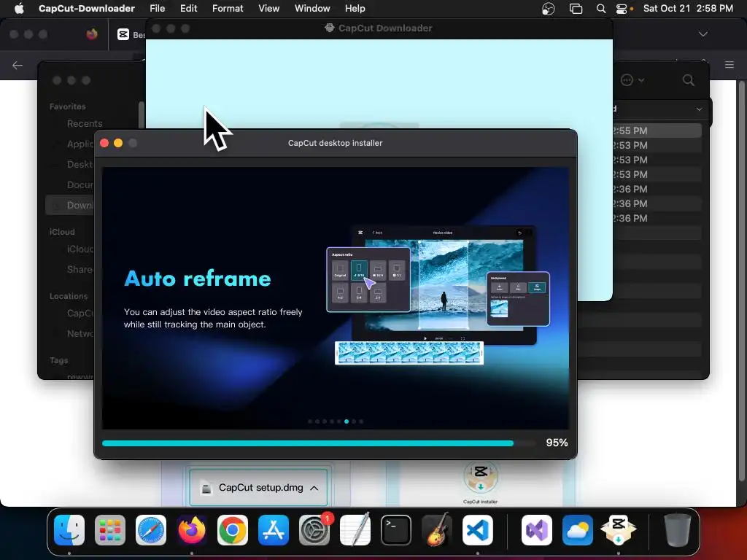Open the browser hamburger menu
Viewport: 747px width, 560px height.
pyautogui.click(x=729, y=64)
